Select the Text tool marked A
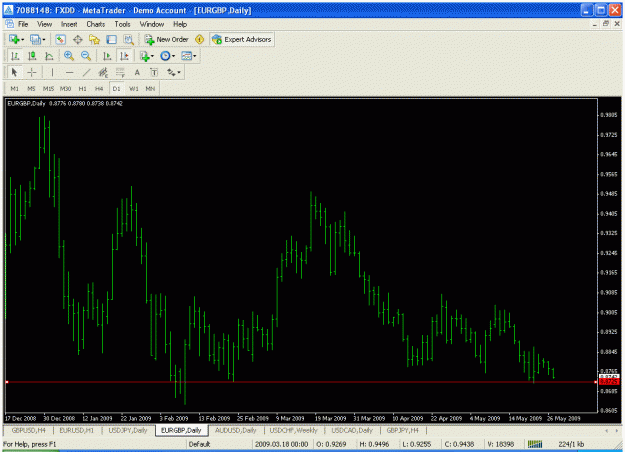Image resolution: width=625 pixels, height=452 pixels. [137, 73]
